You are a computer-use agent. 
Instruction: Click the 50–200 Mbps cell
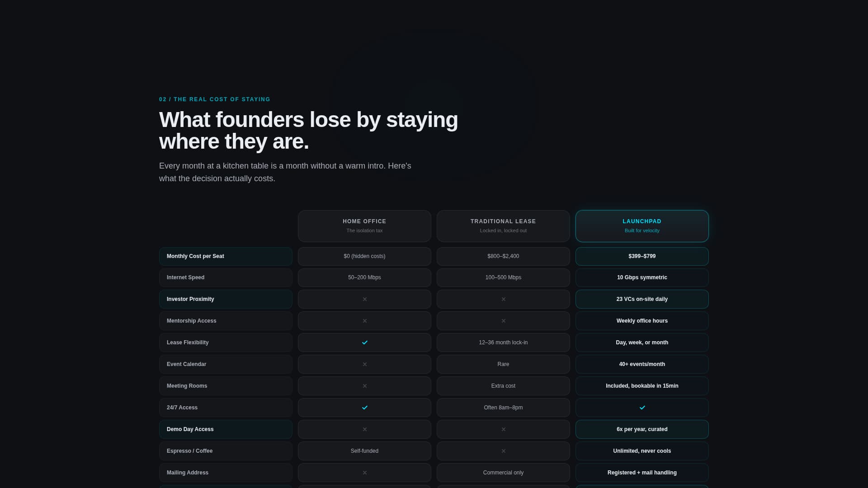point(364,277)
